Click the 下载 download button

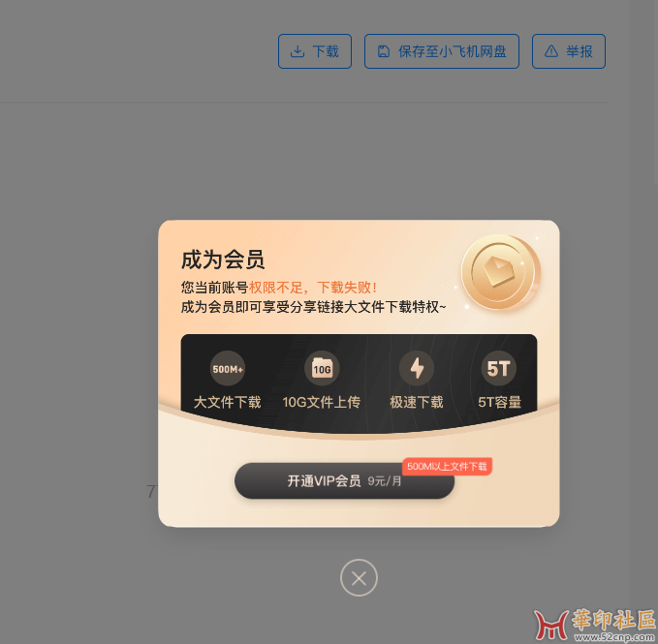[x=315, y=51]
